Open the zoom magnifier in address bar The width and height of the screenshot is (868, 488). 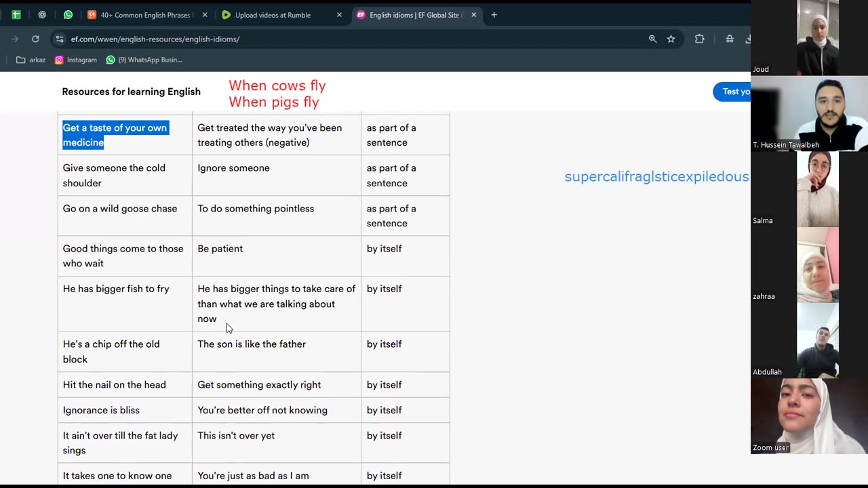(652, 39)
